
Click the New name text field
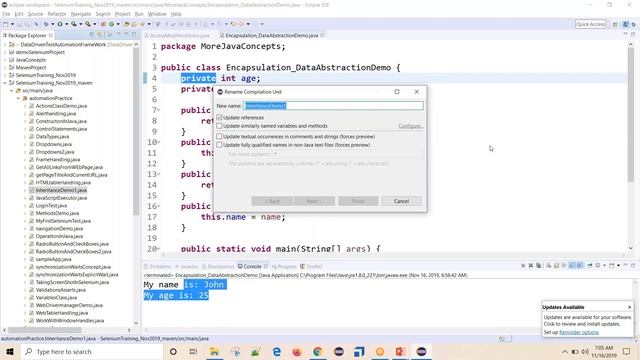pyautogui.click(x=333, y=106)
